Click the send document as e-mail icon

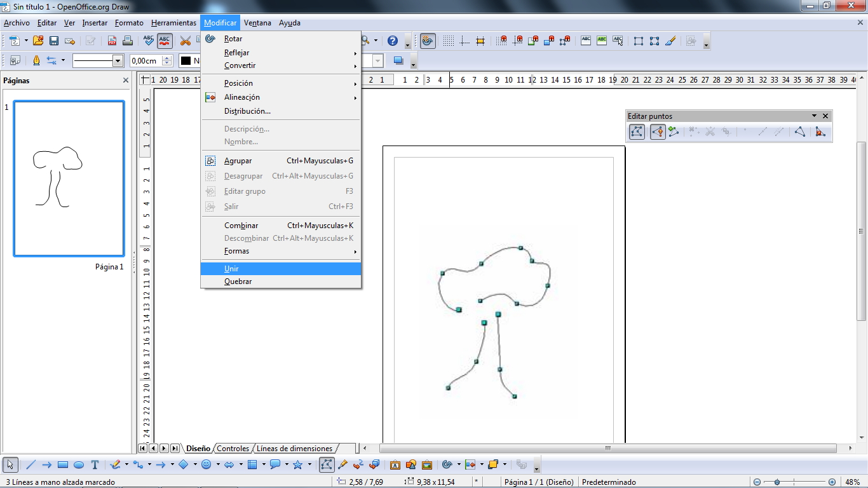(70, 41)
